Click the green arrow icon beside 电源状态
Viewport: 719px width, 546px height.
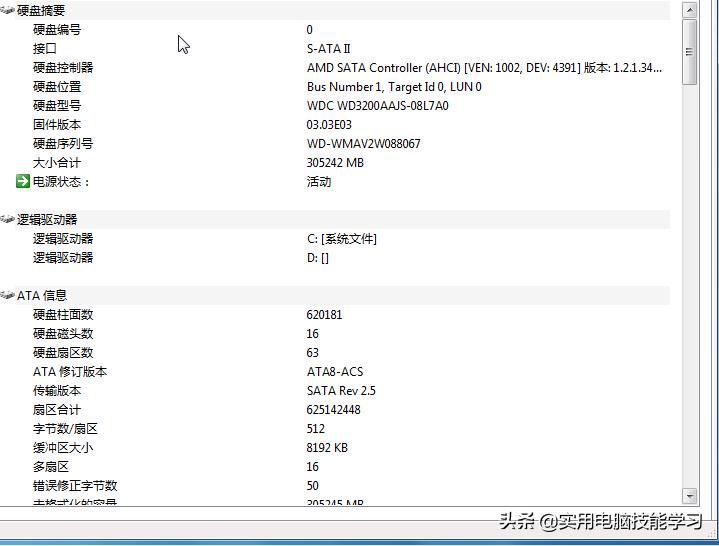click(23, 182)
